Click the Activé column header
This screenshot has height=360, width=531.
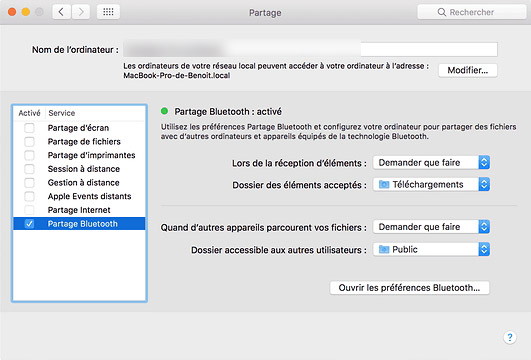[x=29, y=113]
